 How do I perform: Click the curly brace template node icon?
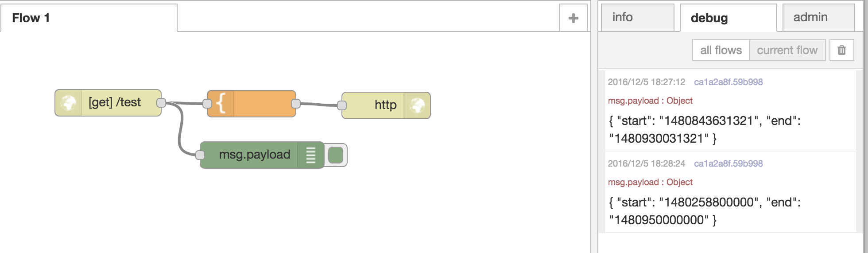(221, 104)
